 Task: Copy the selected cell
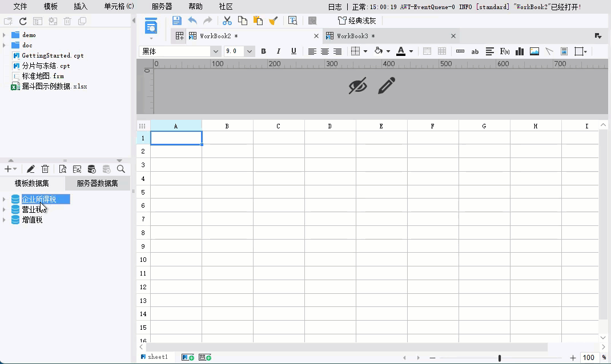point(242,21)
